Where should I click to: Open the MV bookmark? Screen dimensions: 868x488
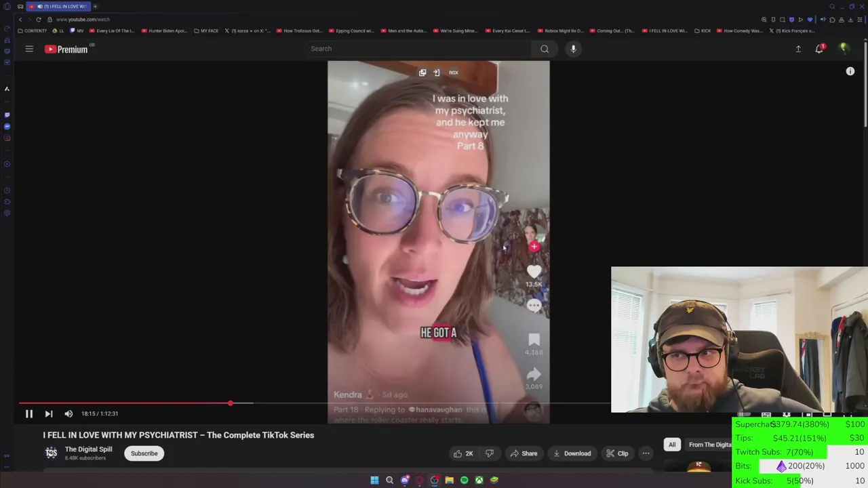[77, 30]
